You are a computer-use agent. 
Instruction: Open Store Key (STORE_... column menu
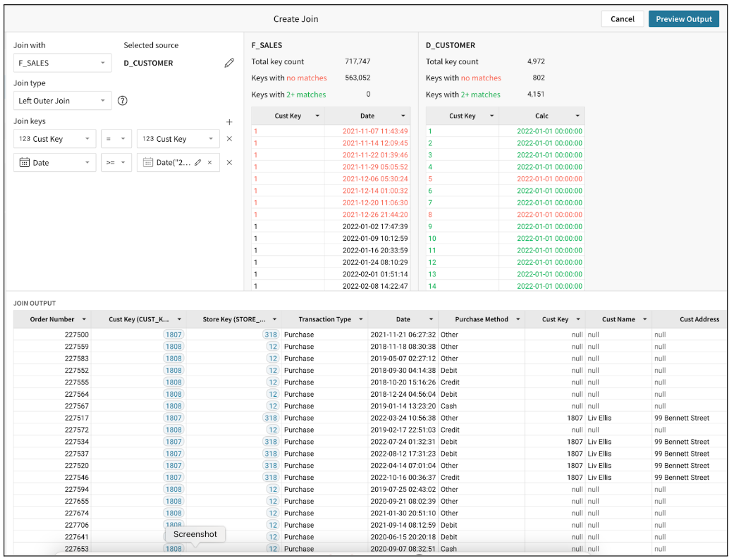click(275, 319)
